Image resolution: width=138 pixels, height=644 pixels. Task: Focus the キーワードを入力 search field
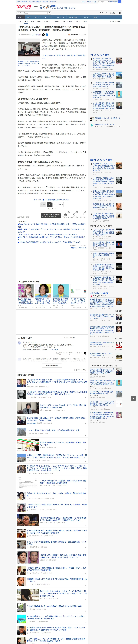pos(32,13)
